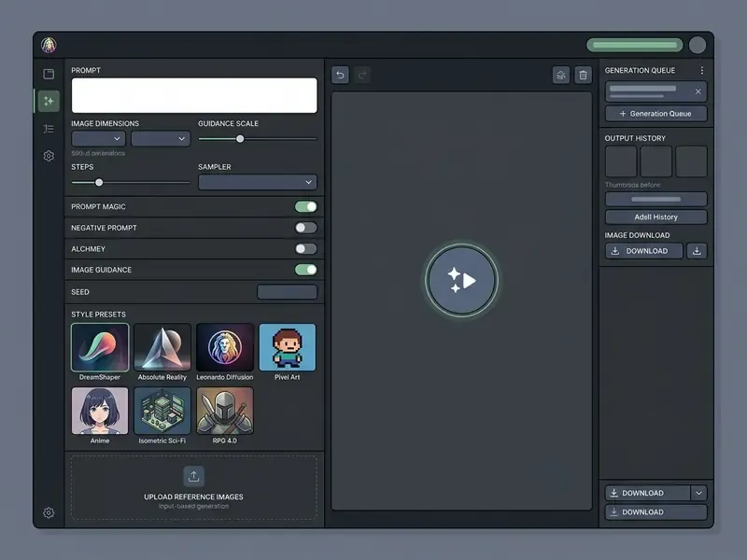Image resolution: width=747 pixels, height=560 pixels.
Task: Expand the bottom Download options chevron
Action: [698, 493]
